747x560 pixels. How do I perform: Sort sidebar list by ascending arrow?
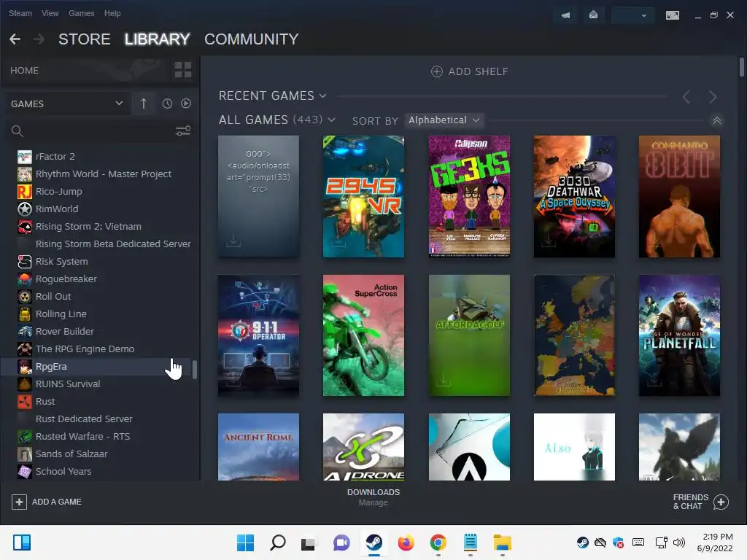point(144,104)
